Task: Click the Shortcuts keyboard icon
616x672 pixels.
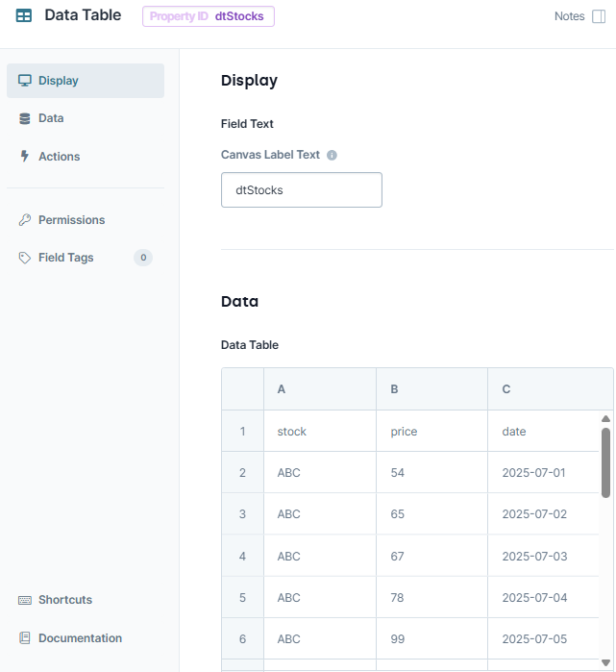Action: click(25, 600)
